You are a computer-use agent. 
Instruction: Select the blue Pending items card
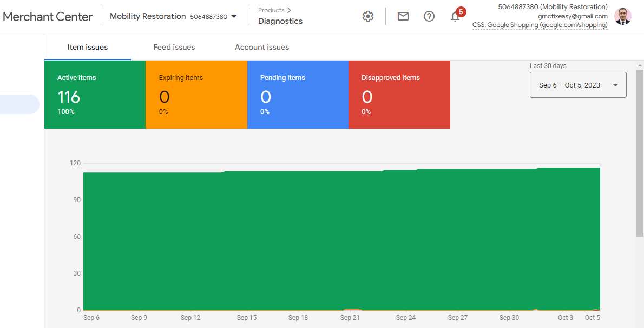[297, 95]
